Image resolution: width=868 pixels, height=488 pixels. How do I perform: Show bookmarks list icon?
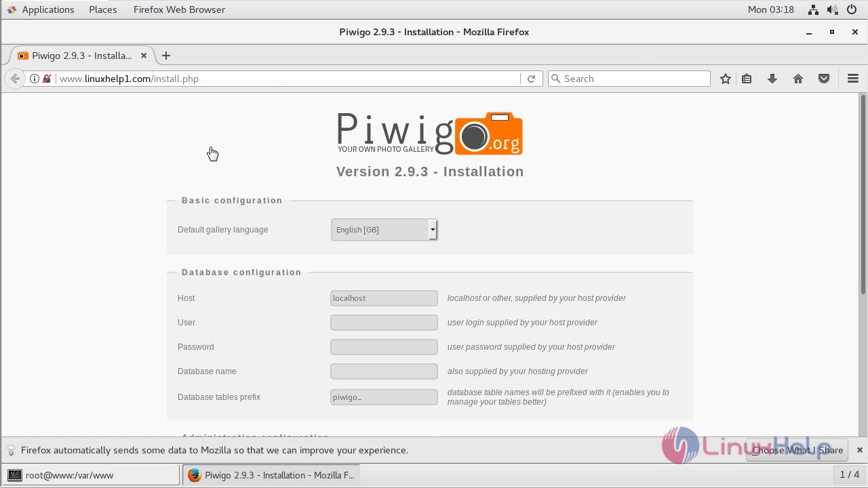pos(747,79)
